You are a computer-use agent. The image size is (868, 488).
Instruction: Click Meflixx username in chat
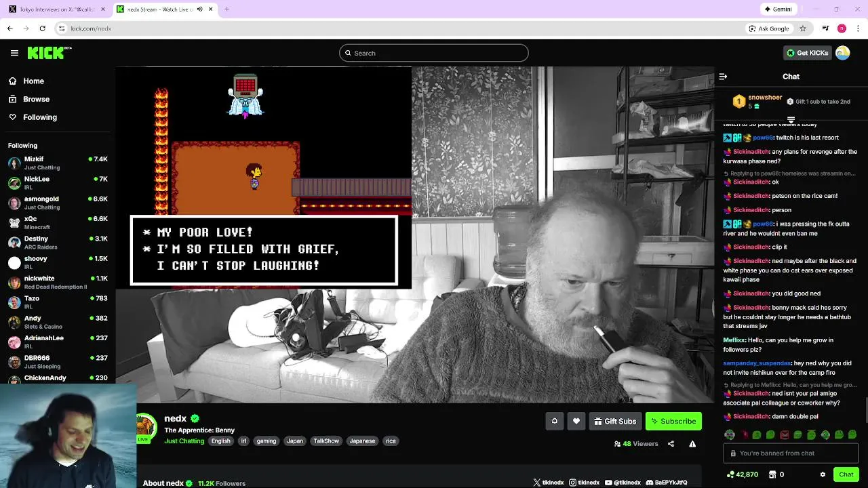pyautogui.click(x=734, y=340)
